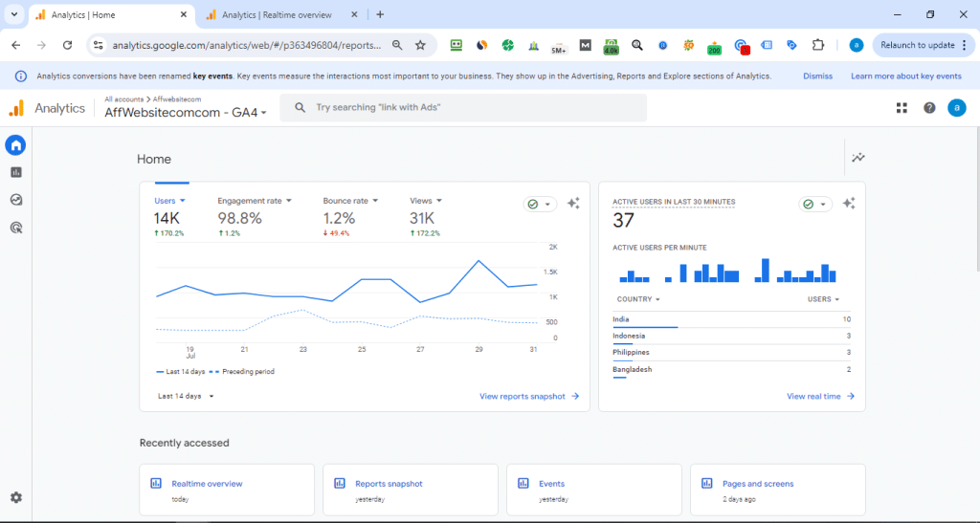980x523 pixels.
Task: Expand the Bounce rate metric dropdown
Action: [x=350, y=201]
